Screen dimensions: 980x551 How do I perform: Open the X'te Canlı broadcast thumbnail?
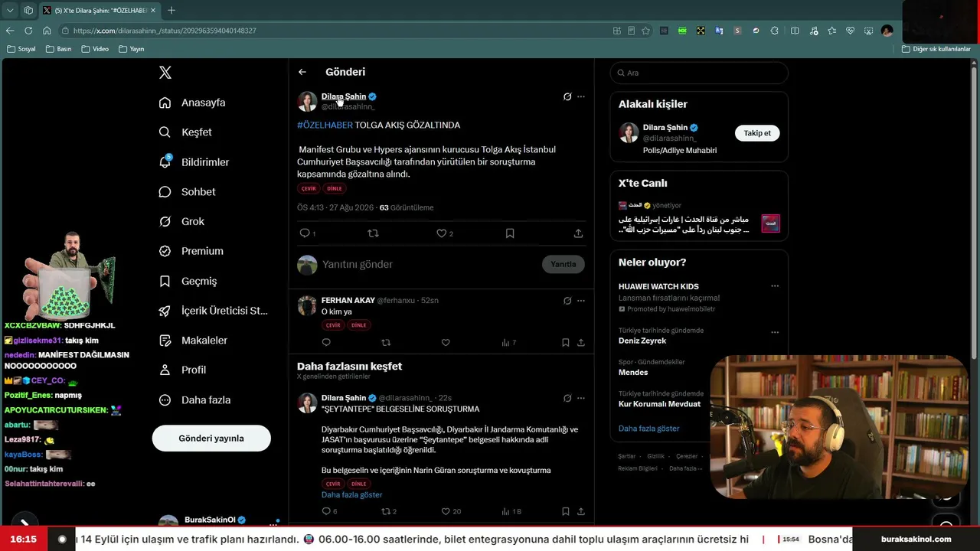[770, 223]
